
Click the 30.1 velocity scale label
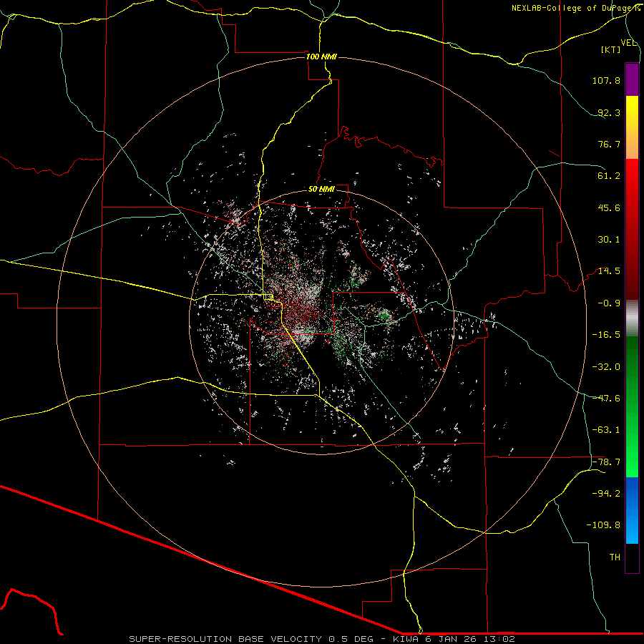pos(609,240)
